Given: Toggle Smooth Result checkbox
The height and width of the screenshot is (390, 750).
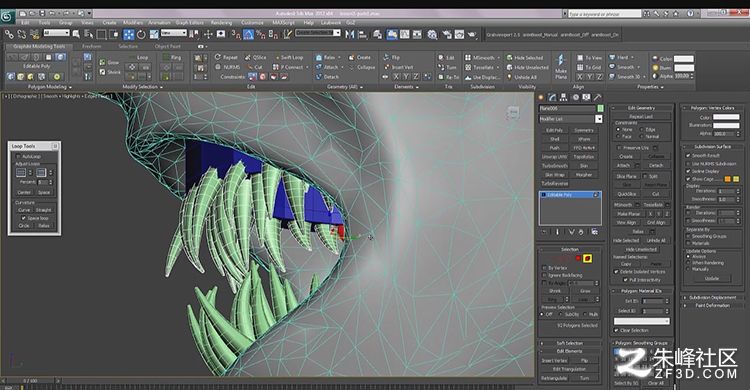Looking at the screenshot, I should coord(688,156).
